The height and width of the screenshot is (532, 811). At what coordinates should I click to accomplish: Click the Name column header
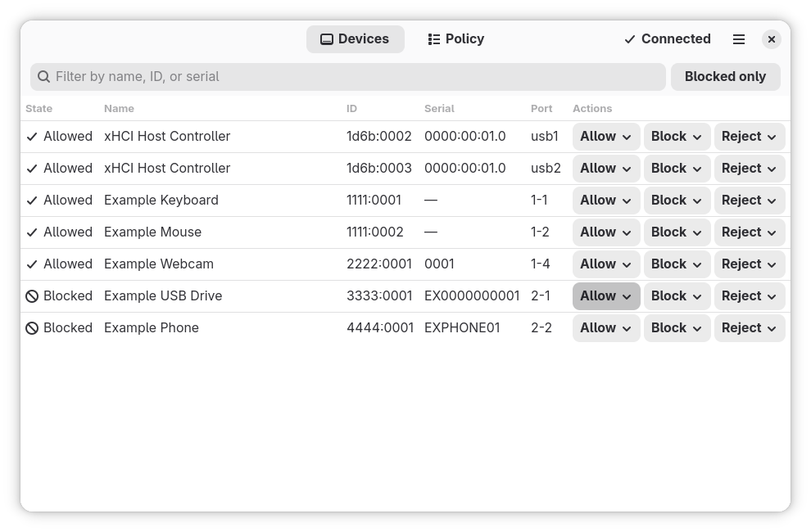coord(119,109)
